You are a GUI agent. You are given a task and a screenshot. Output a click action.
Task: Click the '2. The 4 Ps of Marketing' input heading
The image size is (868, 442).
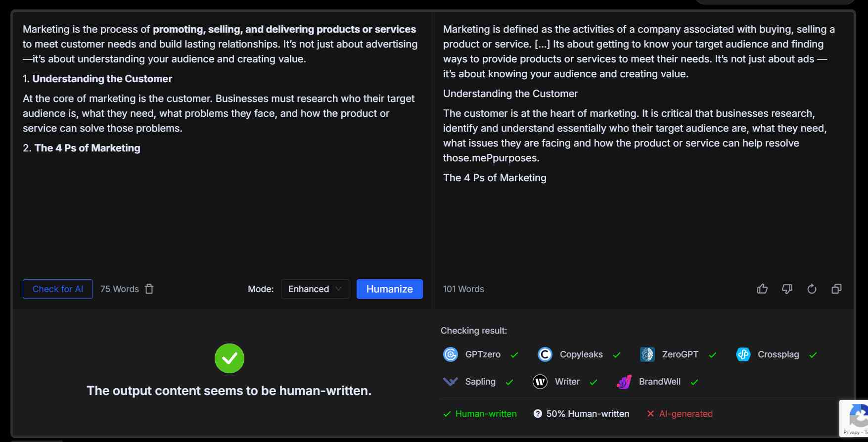(x=82, y=148)
